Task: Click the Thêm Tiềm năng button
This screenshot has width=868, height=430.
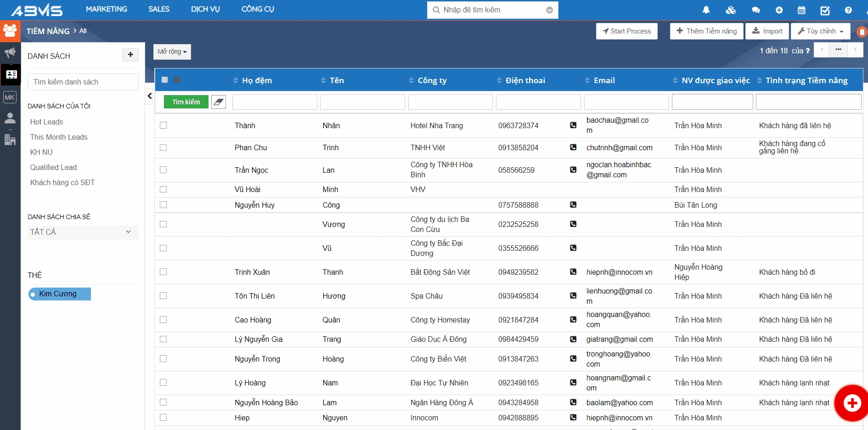Action: [x=706, y=31]
